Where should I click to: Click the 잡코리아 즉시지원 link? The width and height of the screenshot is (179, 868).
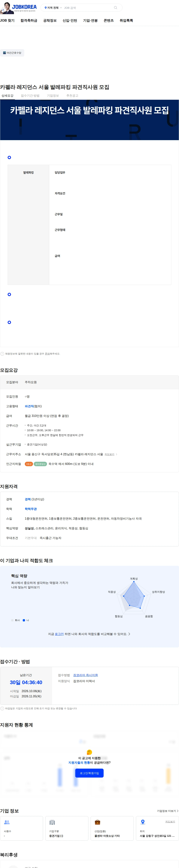pos(85,675)
